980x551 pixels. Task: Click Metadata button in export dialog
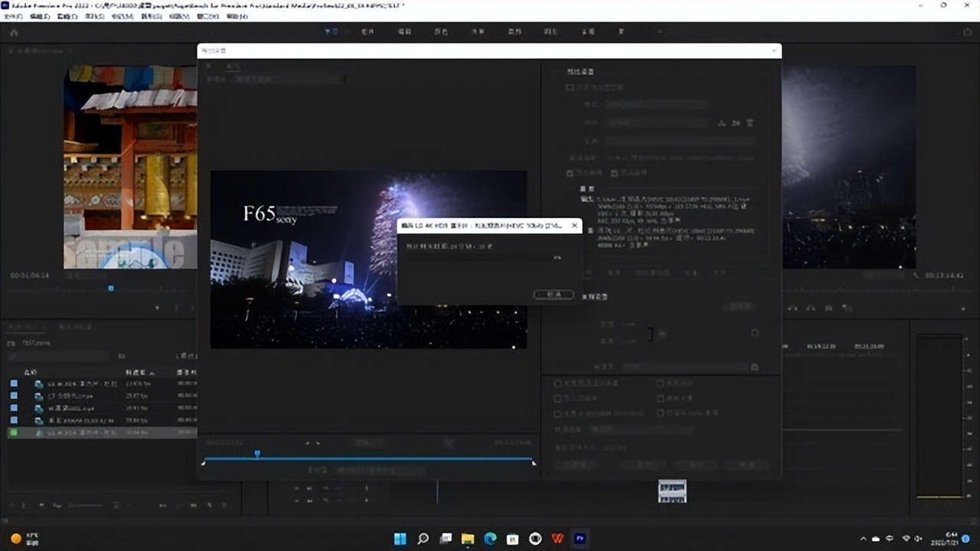click(577, 465)
